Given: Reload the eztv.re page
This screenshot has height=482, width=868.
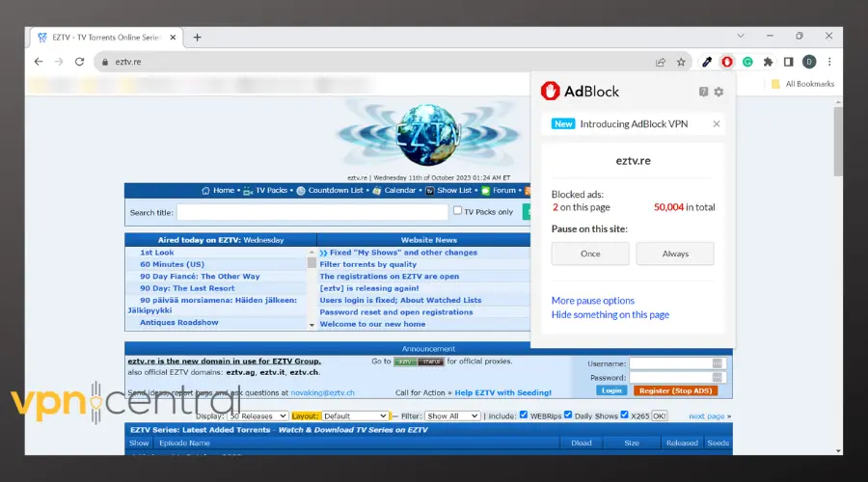Looking at the screenshot, I should tap(79, 62).
